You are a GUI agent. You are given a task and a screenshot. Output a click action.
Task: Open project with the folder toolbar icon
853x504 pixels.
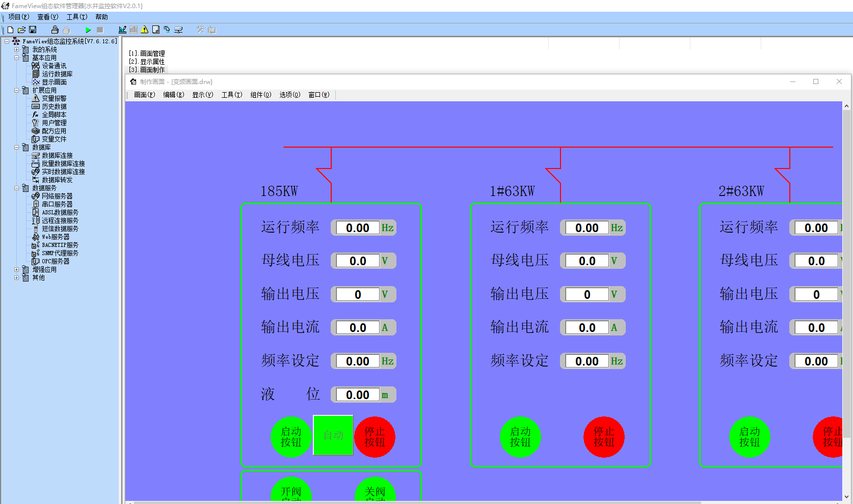tap(21, 30)
